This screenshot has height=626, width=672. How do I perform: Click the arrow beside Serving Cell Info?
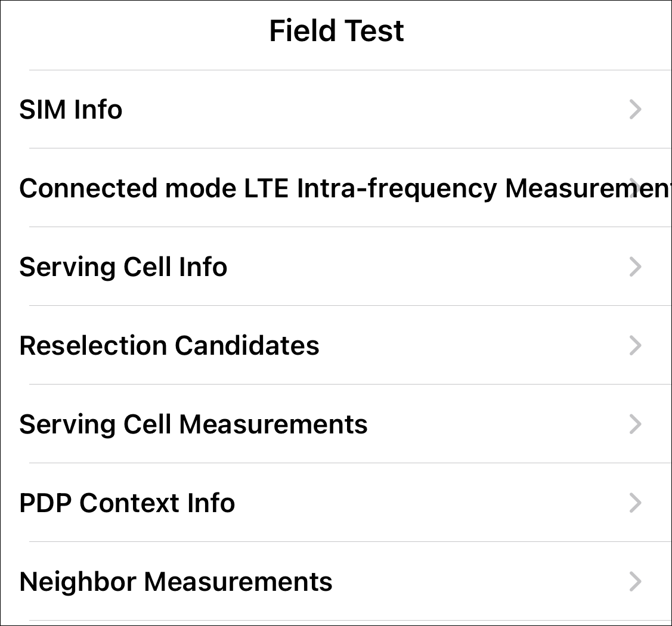coord(636,266)
